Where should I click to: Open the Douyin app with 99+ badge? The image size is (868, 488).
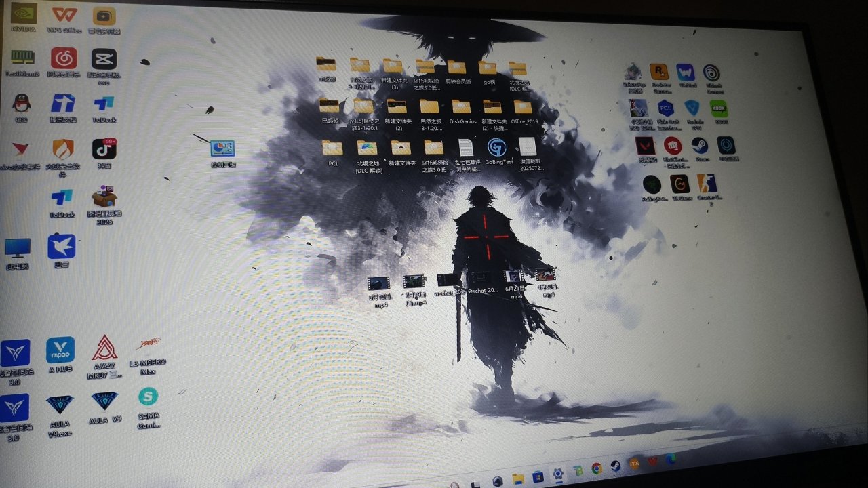pos(104,148)
